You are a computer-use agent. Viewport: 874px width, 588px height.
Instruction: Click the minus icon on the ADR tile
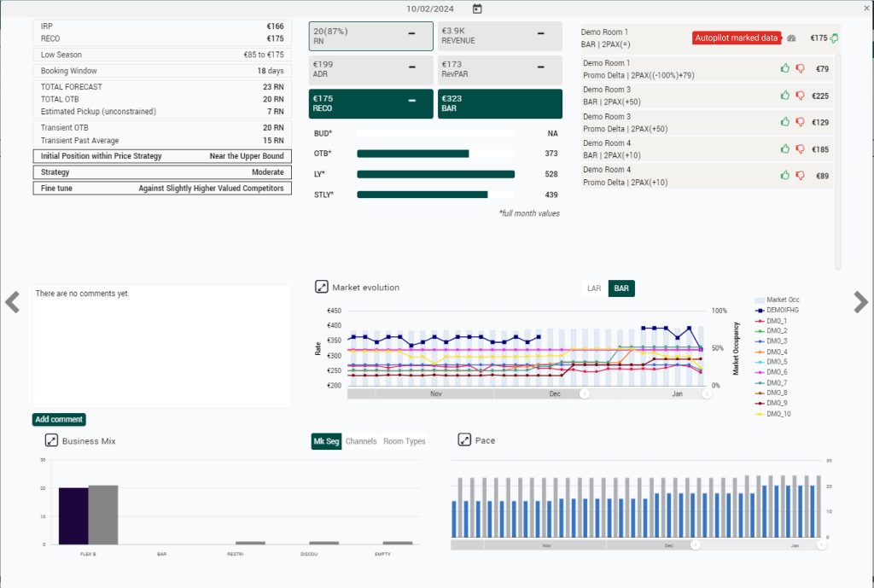pos(412,67)
